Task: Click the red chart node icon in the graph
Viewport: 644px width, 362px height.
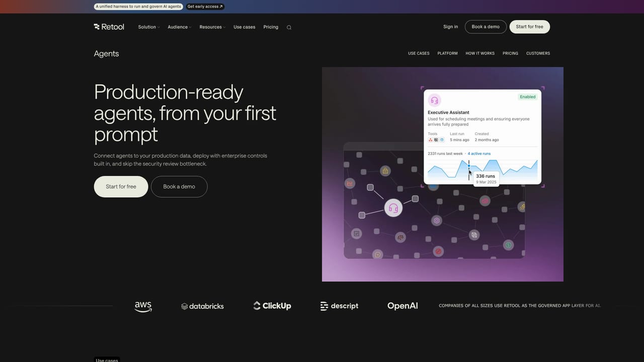Action: [x=350, y=184]
